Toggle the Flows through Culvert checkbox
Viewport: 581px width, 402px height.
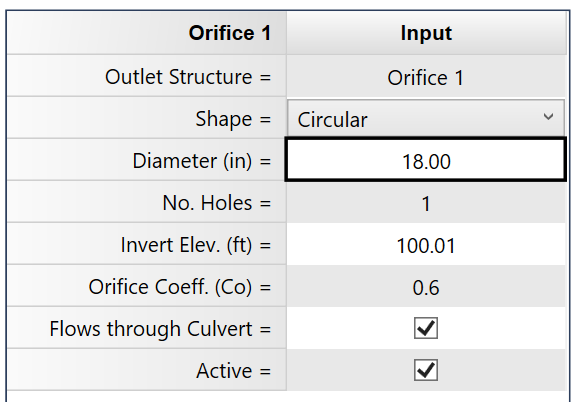point(426,328)
